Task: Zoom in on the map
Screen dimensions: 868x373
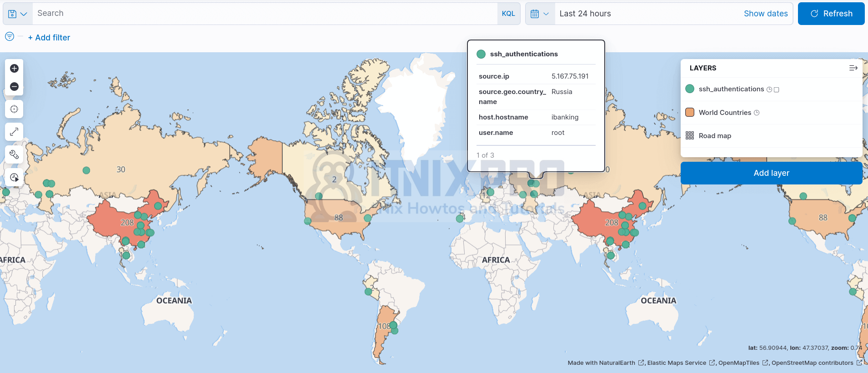Action: 14,69
